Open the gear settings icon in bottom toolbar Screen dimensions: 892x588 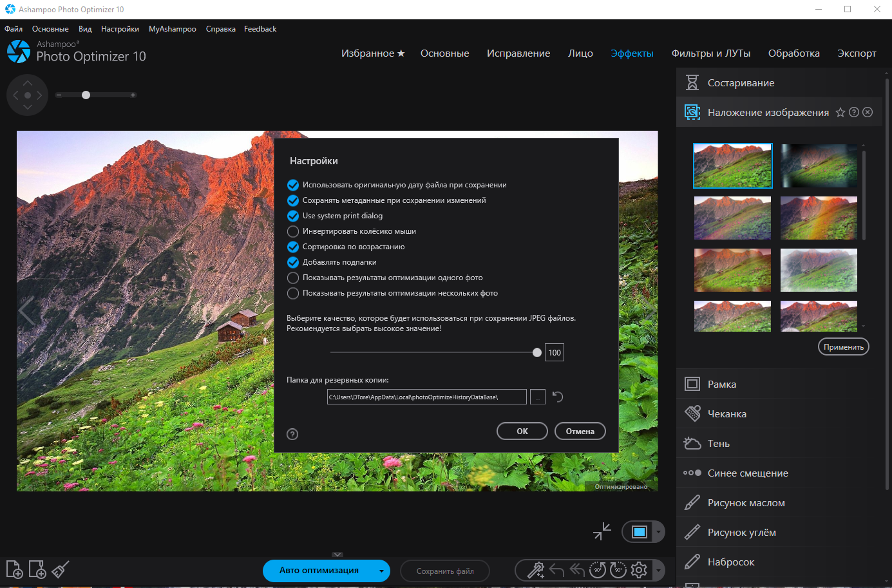click(x=639, y=570)
